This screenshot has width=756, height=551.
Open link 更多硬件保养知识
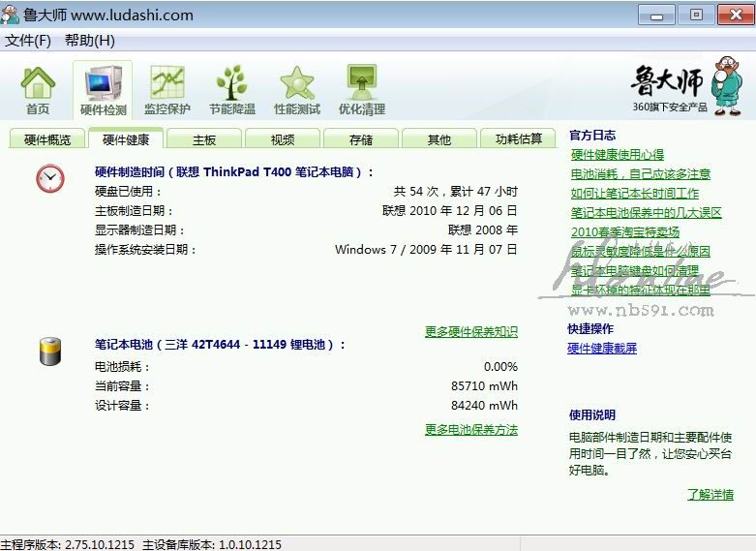(471, 331)
